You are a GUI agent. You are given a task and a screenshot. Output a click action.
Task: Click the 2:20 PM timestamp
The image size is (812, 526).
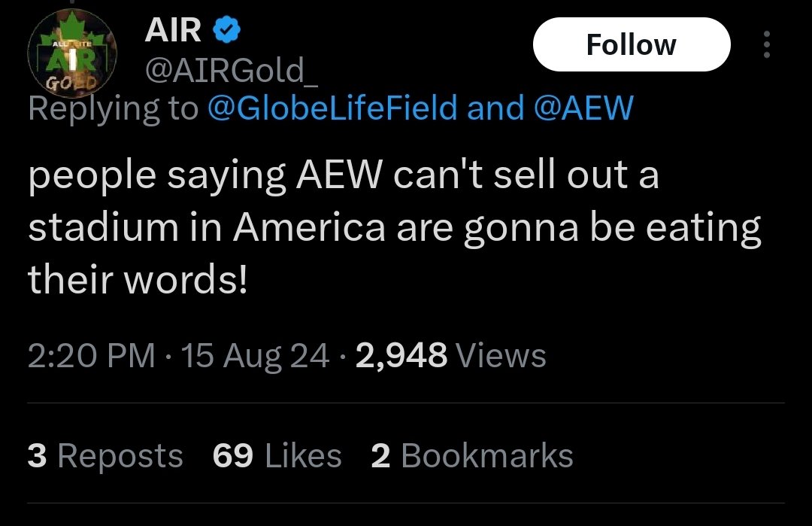point(92,355)
